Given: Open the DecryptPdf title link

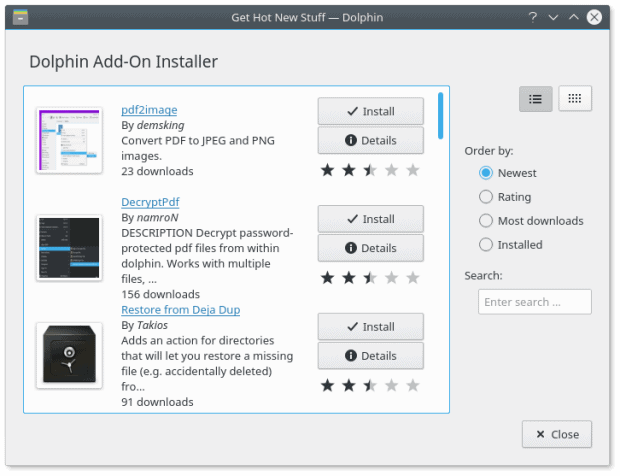Looking at the screenshot, I should [150, 203].
